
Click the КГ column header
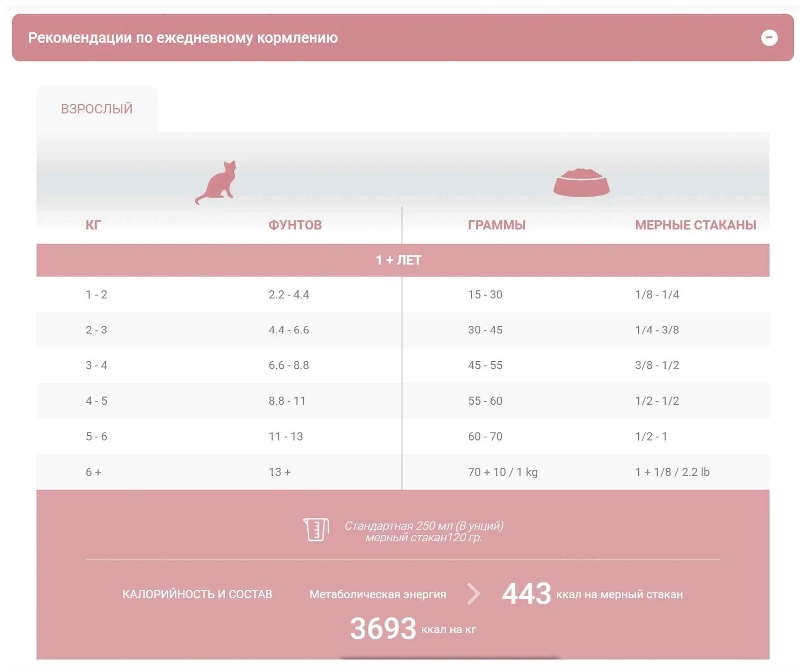coord(93,225)
